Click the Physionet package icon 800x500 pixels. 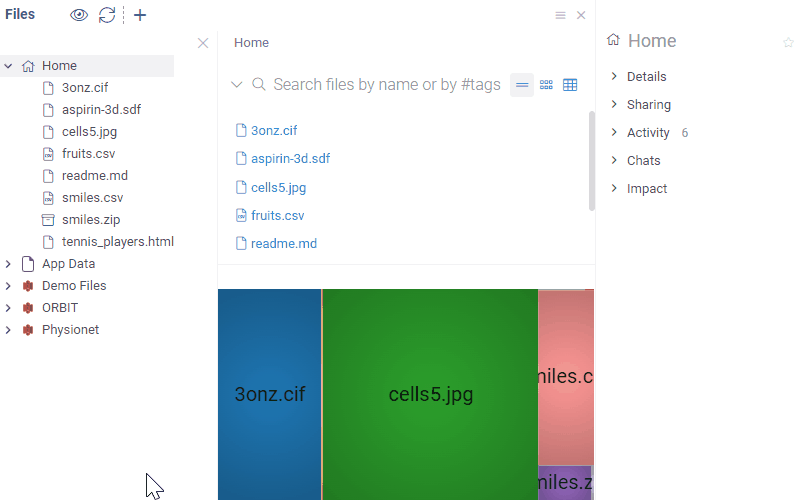28,330
